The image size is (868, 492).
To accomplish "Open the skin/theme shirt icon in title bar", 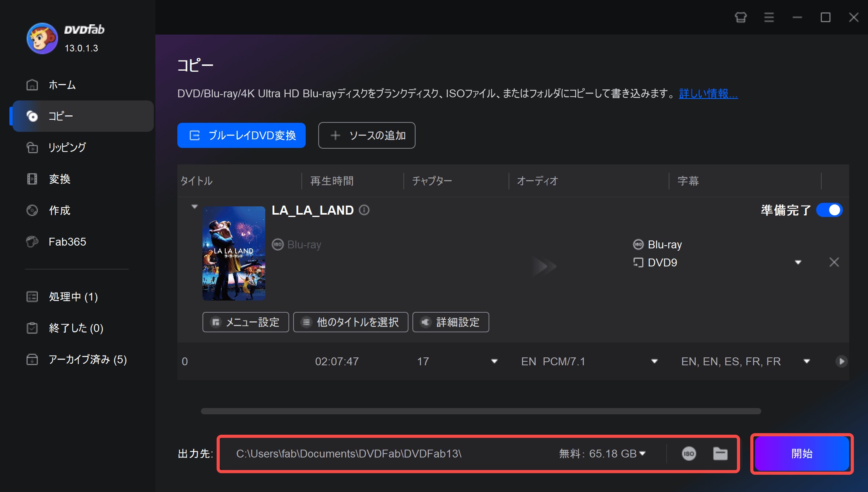I will pos(740,17).
